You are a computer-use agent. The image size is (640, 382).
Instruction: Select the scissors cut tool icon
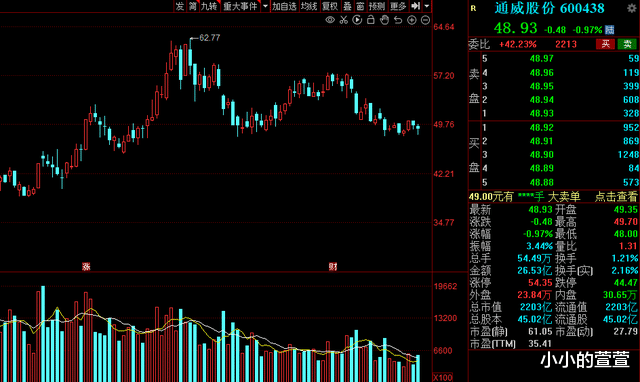click(343, 20)
